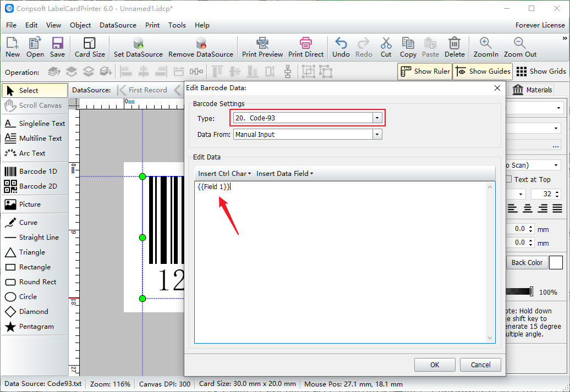
Task: Click in the barcode data text area
Action: (x=341, y=262)
